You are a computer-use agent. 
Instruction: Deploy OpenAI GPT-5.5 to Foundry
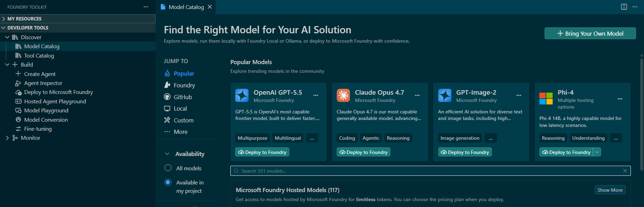pyautogui.click(x=262, y=152)
